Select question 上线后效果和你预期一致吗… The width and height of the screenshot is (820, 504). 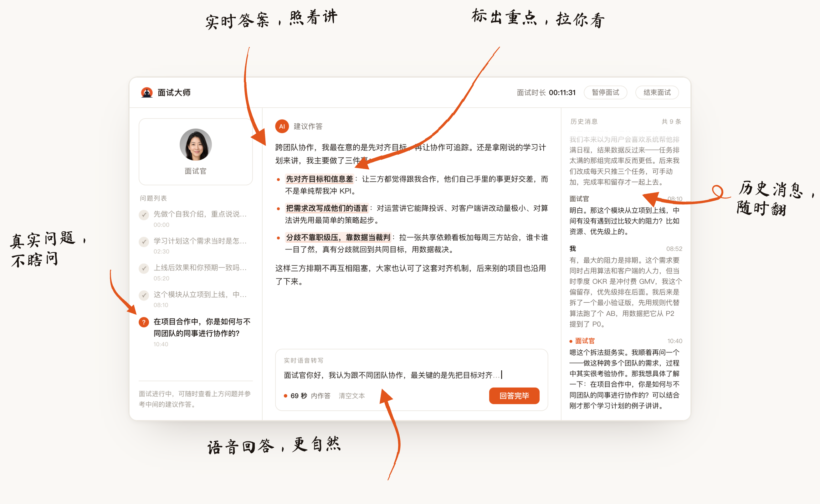click(x=200, y=268)
